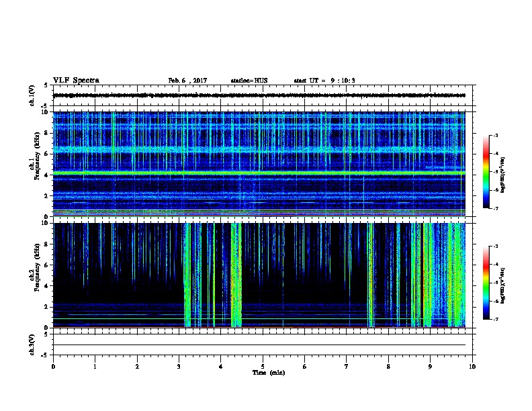Screen dimensions: 532x411
Task: Click the ch.1 spectrogram color scale bar
Action: (486, 172)
